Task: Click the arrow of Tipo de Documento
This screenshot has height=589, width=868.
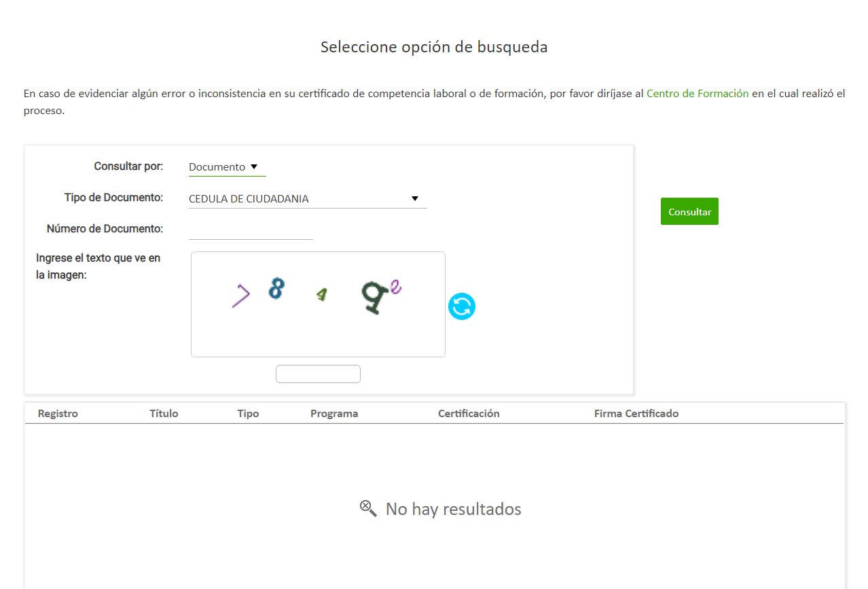Action: [415, 198]
